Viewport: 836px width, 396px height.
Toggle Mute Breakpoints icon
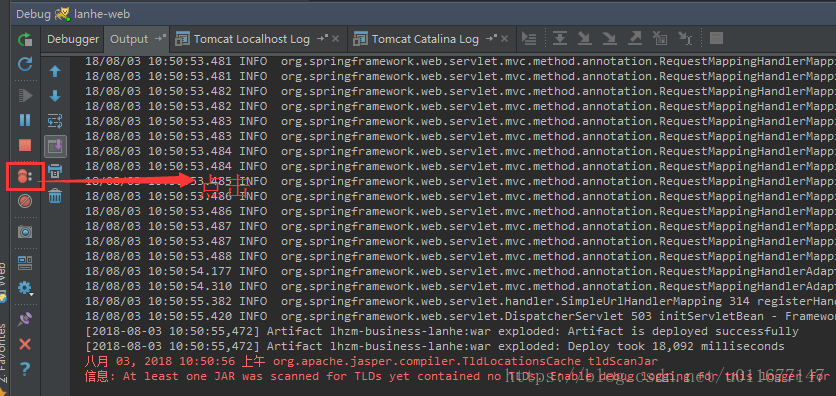click(x=25, y=201)
